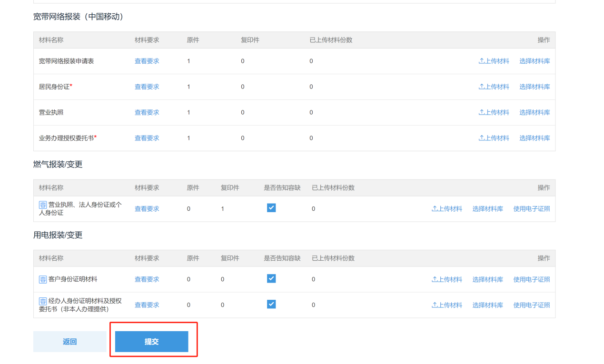
Task: Click the 容 icon beside 营业执照、法人身份证
Action: pyautogui.click(x=43, y=205)
